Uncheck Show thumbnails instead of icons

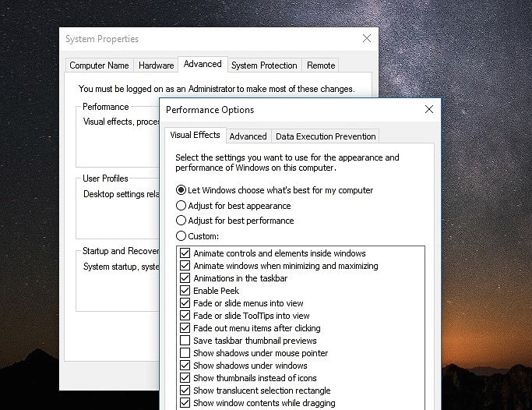[x=185, y=378]
